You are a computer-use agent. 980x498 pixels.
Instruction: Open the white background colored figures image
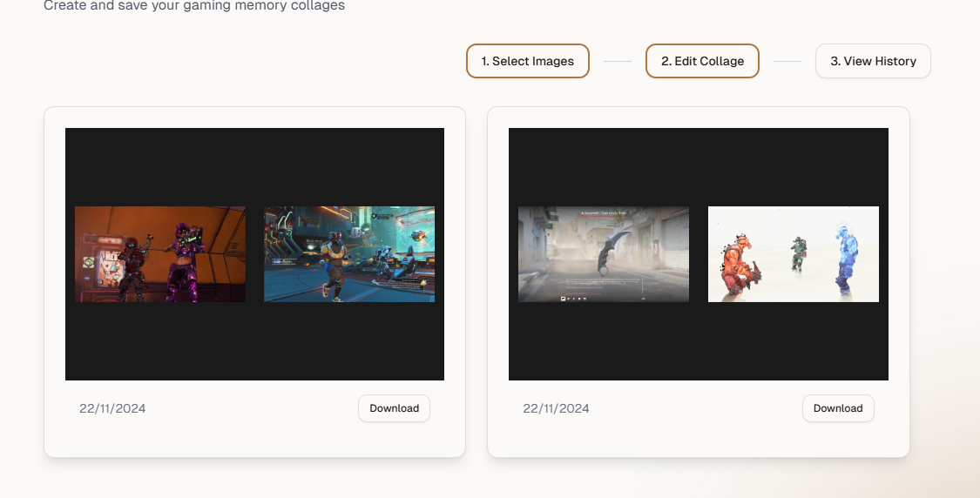[x=793, y=254]
